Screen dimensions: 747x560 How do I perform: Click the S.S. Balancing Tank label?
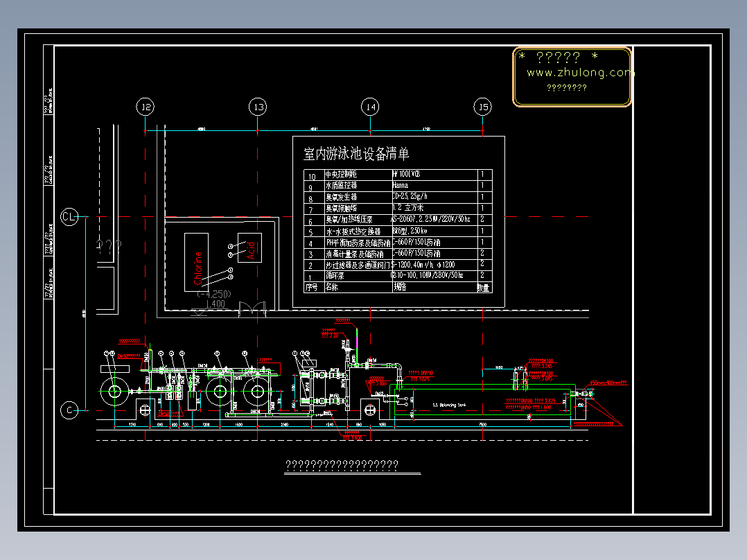click(x=449, y=405)
